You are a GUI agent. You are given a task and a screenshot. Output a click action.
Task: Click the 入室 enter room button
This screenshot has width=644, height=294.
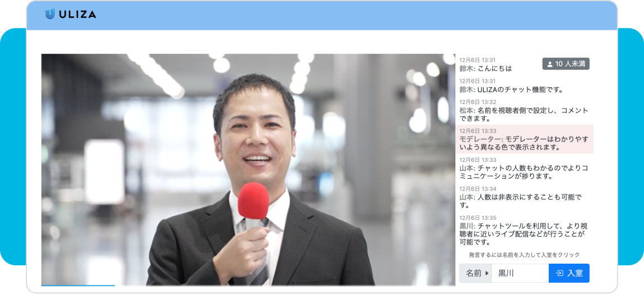(569, 273)
